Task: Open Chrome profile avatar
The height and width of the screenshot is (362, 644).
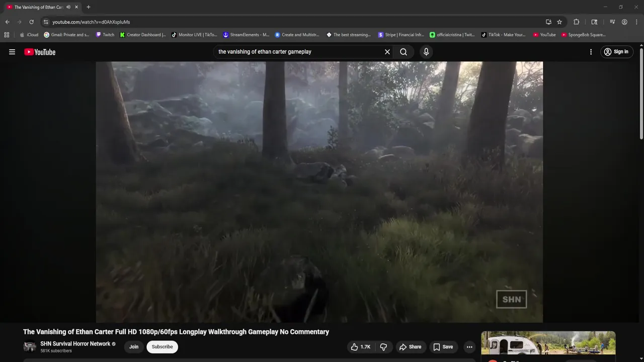Action: pos(624,22)
